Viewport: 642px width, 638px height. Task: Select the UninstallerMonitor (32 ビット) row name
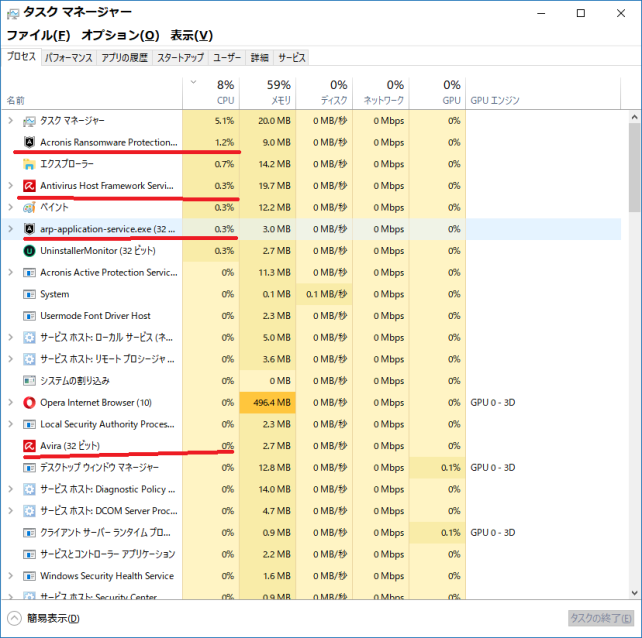[98, 251]
